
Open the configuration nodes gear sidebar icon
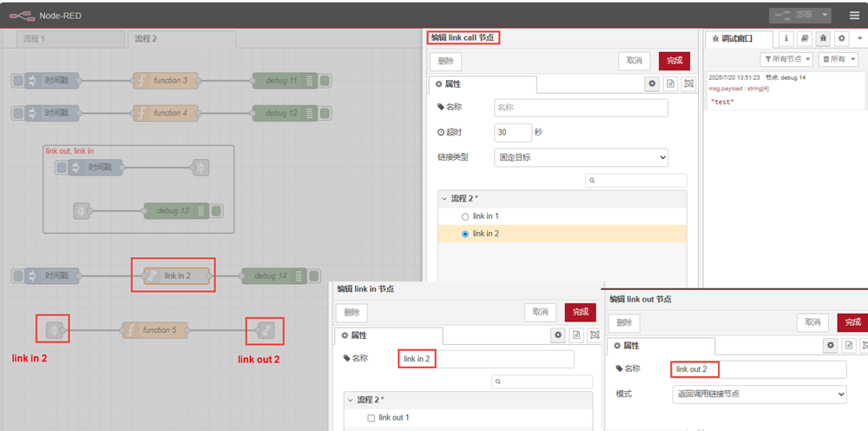[841, 39]
